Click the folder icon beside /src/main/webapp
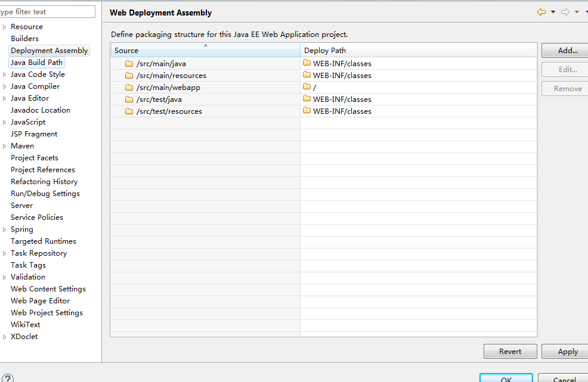Image resolution: width=588 pixels, height=382 pixels. pyautogui.click(x=129, y=88)
